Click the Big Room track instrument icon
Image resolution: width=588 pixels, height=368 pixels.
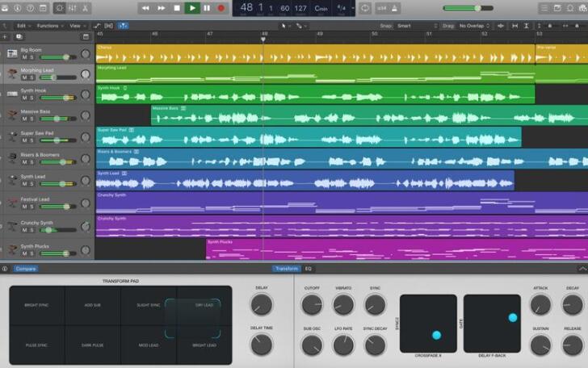click(x=12, y=53)
